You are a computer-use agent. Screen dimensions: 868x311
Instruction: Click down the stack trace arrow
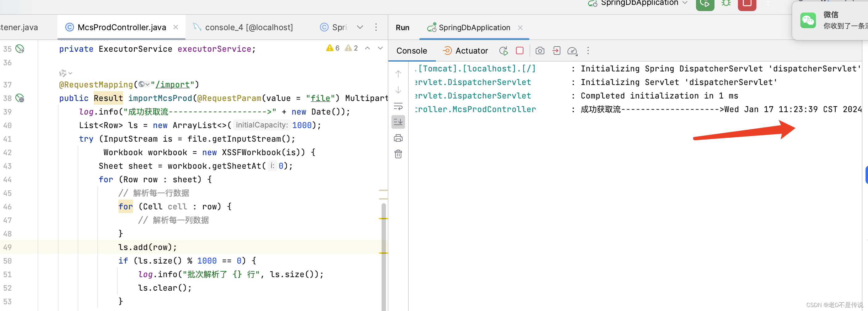point(398,90)
